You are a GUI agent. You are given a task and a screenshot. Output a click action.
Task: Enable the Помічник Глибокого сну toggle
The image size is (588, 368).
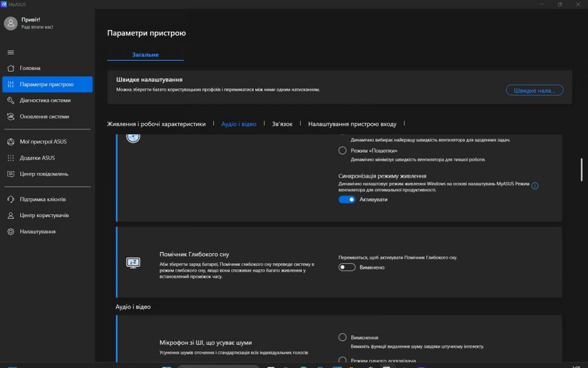[347, 267]
